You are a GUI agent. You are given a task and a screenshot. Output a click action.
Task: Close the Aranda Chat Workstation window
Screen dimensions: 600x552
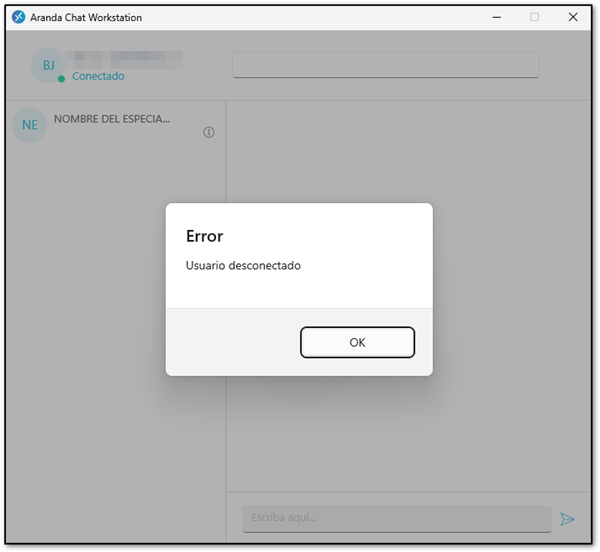(572, 17)
